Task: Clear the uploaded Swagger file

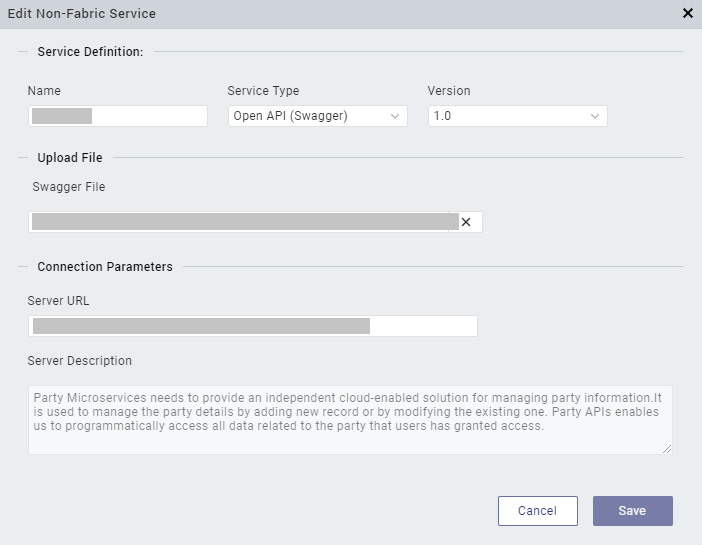Action: coord(466,222)
